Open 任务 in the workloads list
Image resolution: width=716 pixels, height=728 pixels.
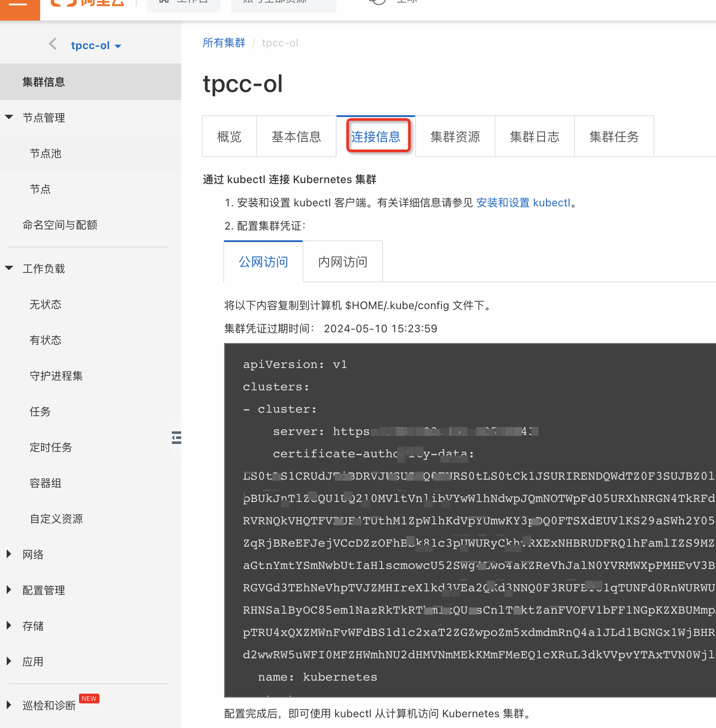coord(40,412)
